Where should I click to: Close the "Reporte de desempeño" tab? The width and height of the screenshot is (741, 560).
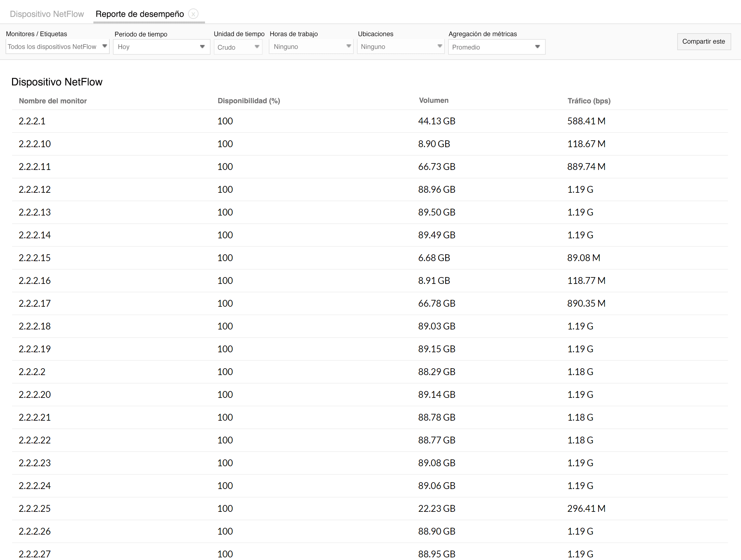(194, 14)
